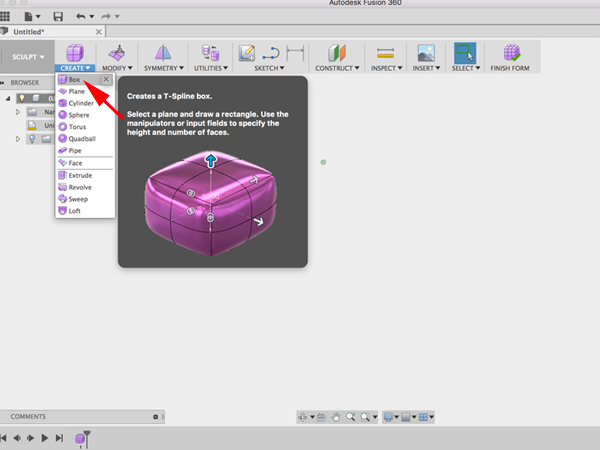600x450 pixels.
Task: Open the MODIFY dropdown menu
Action: 117,68
